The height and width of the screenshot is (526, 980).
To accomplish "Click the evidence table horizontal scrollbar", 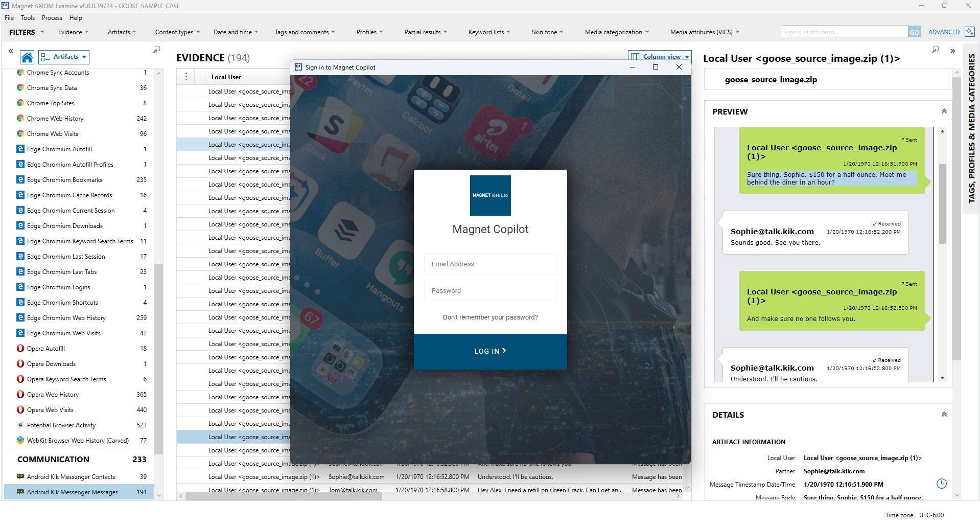I will click(284, 496).
